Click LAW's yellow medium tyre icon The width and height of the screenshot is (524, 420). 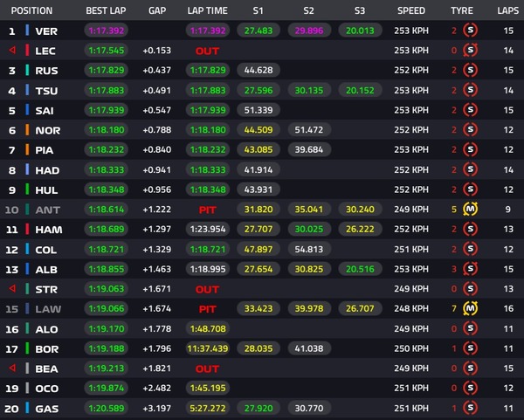(471, 309)
